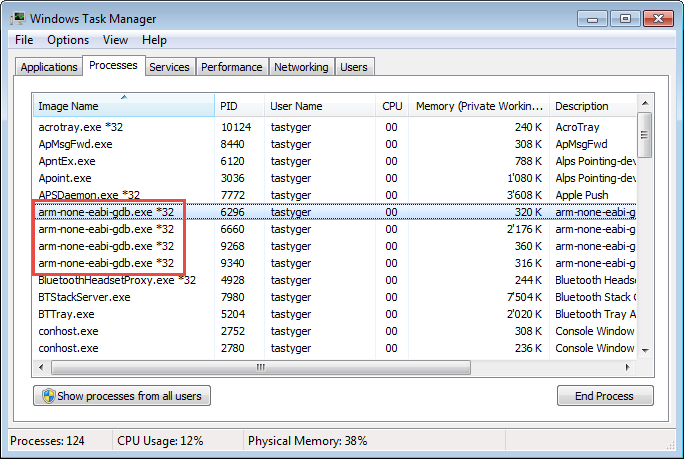The image size is (684, 459).
Task: Click the horizontal scrollbar thumb
Action: pos(261,367)
